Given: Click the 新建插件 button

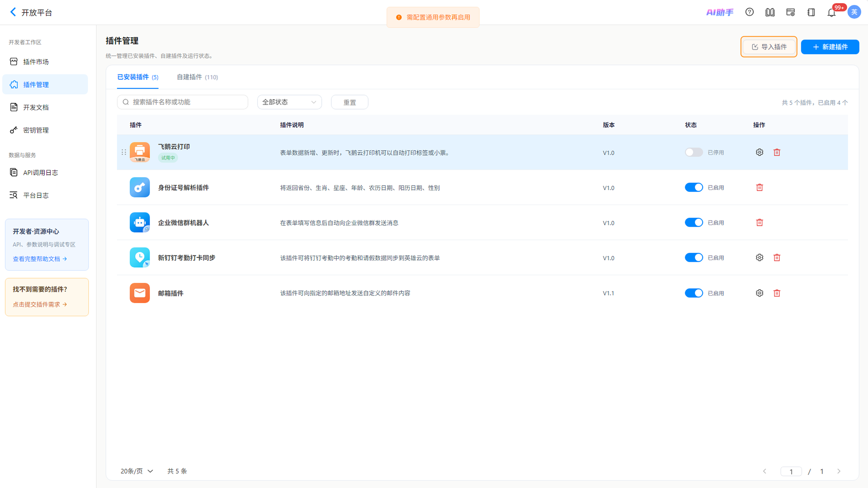Looking at the screenshot, I should pos(830,47).
